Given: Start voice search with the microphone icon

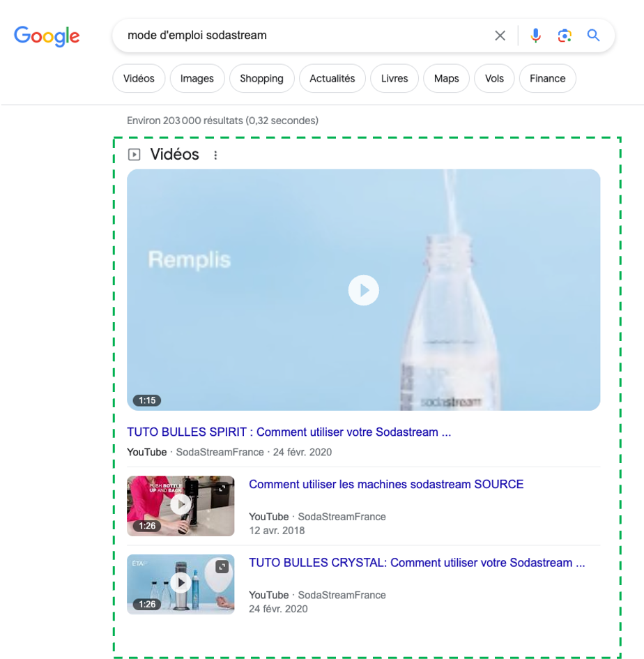Looking at the screenshot, I should (x=535, y=36).
